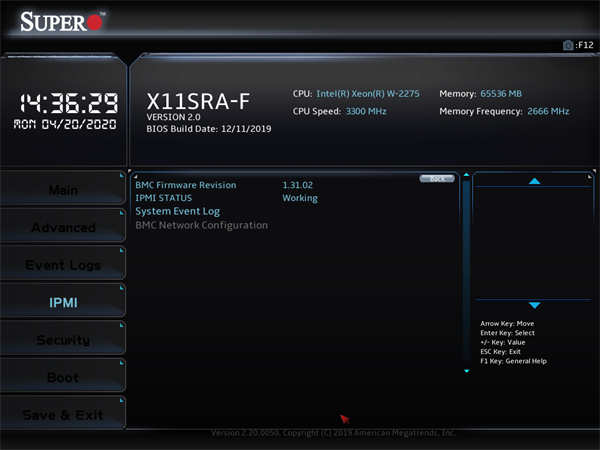Click Memory value 65536 MB
600x450 pixels.
click(x=501, y=94)
